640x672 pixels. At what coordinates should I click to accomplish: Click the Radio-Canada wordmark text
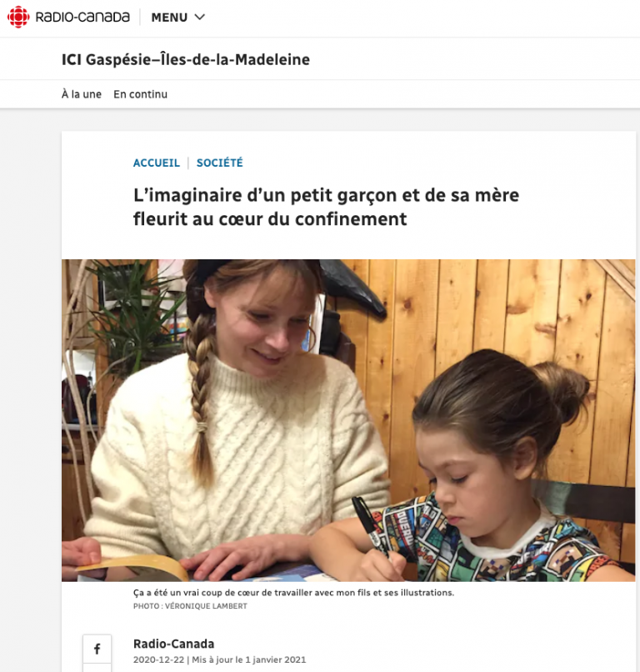pyautogui.click(x=82, y=18)
